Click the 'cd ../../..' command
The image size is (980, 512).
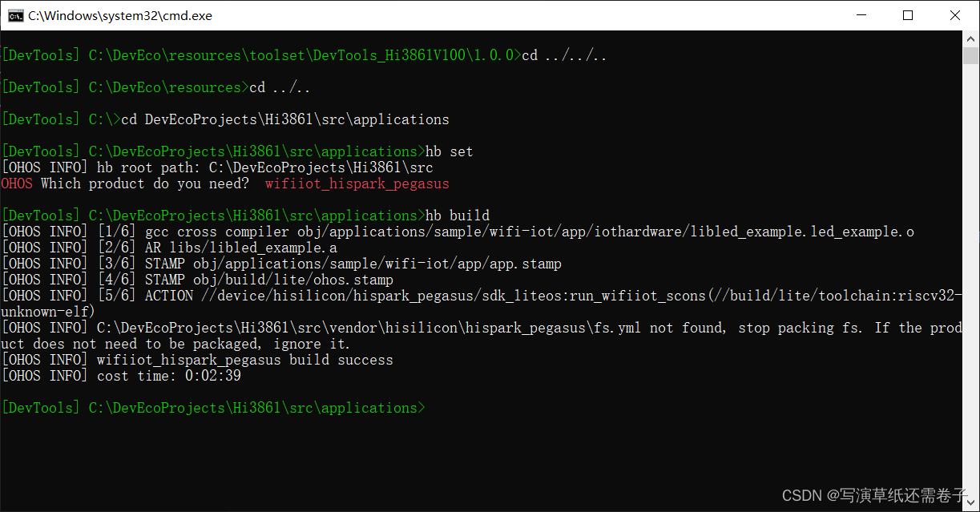564,55
